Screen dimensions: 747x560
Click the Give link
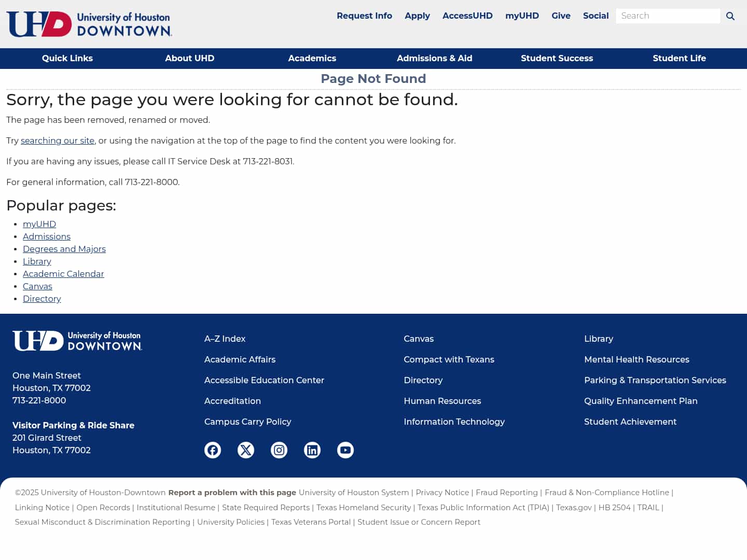pos(561,16)
